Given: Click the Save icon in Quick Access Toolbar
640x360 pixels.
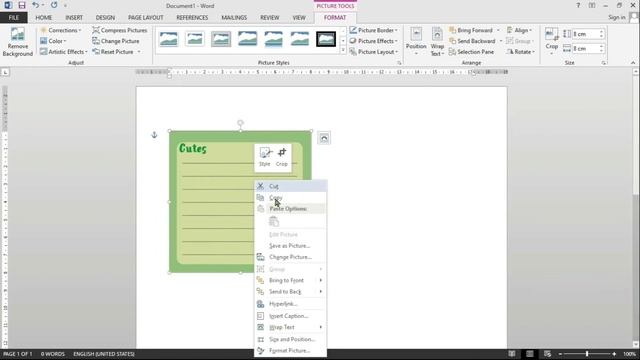Looking at the screenshot, I should (x=22, y=5).
